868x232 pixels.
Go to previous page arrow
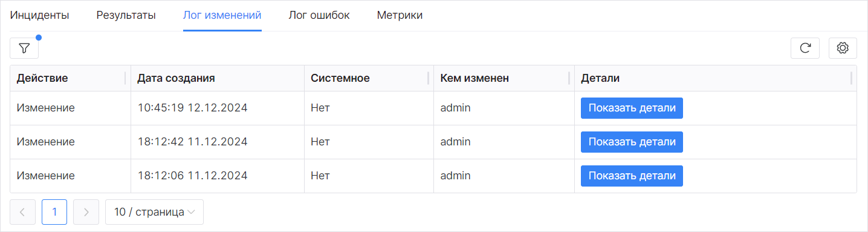(x=23, y=212)
